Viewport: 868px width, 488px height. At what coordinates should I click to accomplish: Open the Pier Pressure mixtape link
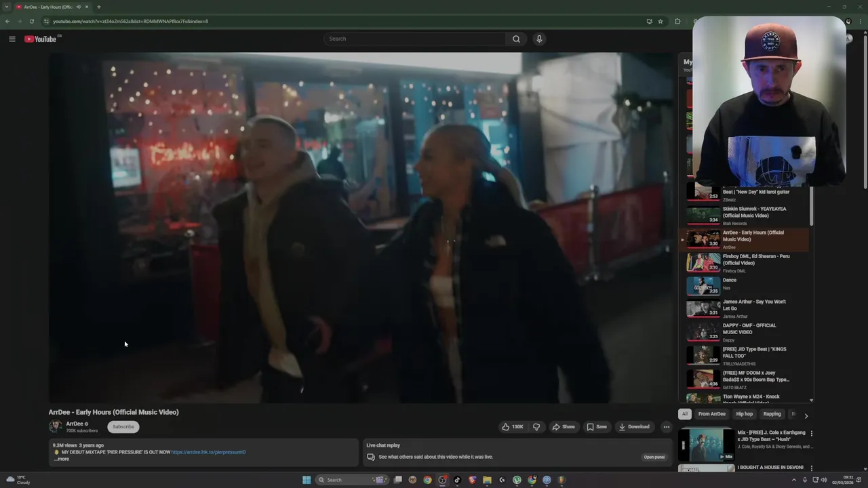click(x=208, y=452)
